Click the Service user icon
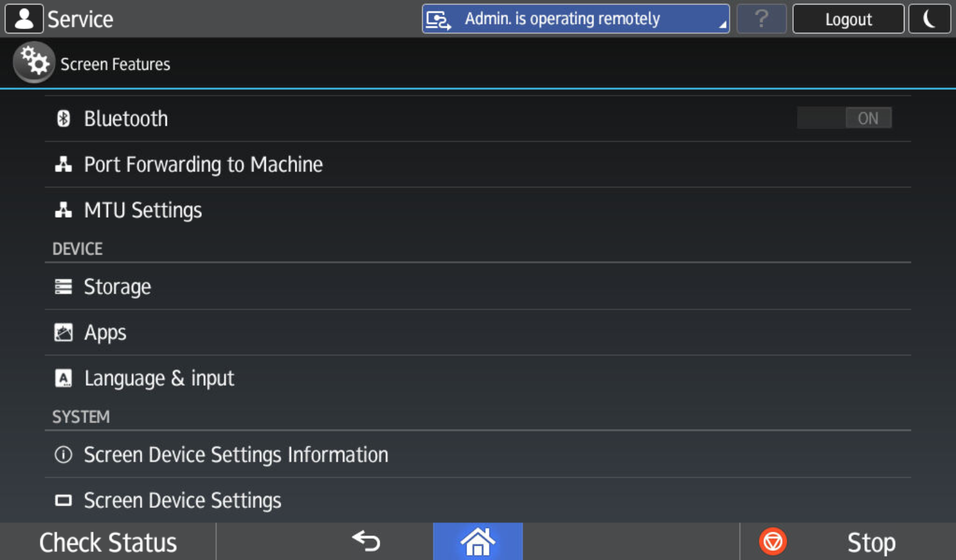 (x=24, y=19)
